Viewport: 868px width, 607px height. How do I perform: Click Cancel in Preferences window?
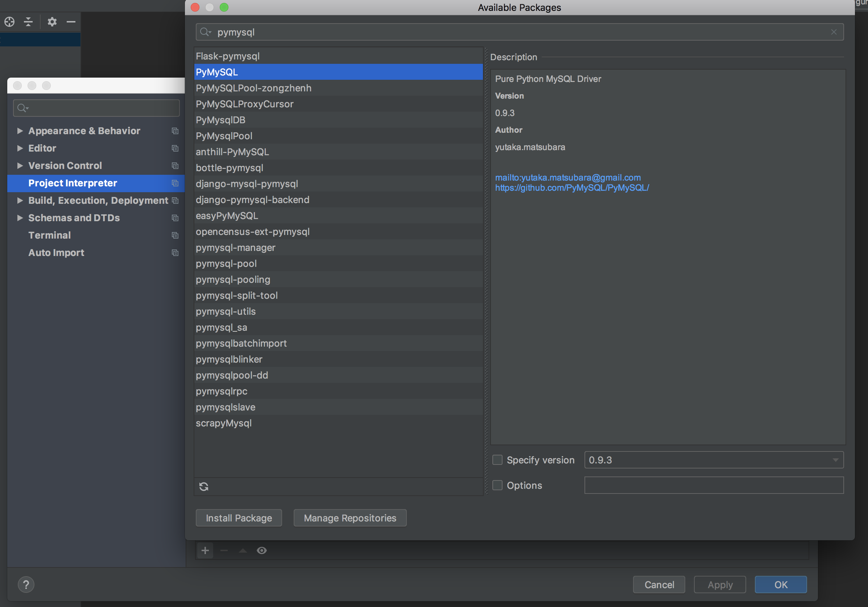[659, 585]
